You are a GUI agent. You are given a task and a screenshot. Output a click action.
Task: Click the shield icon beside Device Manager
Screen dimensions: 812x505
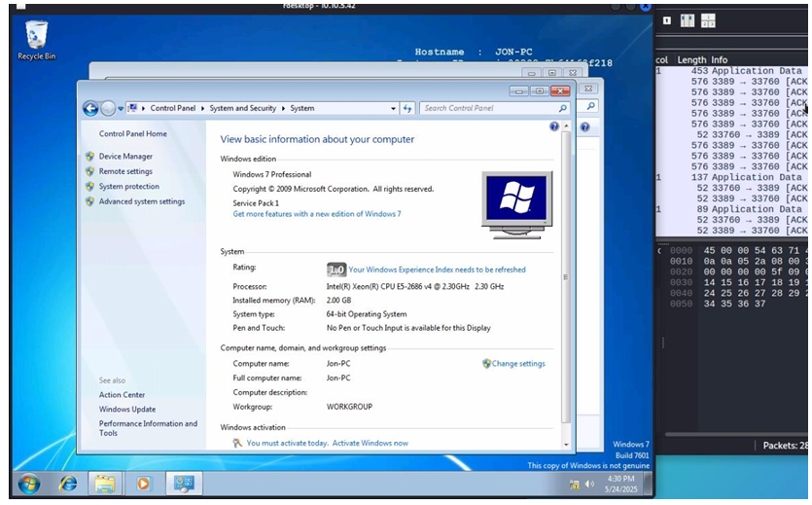[89, 156]
